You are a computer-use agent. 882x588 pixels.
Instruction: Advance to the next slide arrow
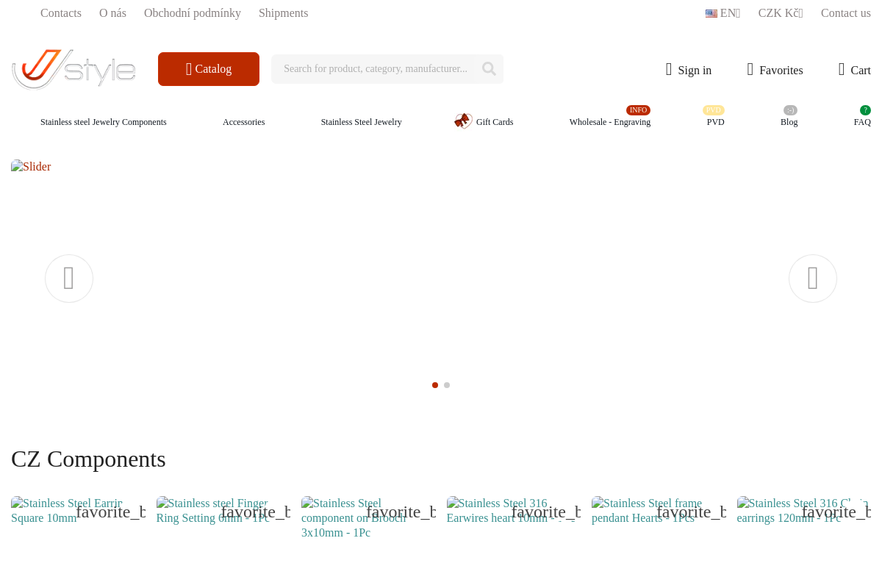(x=812, y=279)
